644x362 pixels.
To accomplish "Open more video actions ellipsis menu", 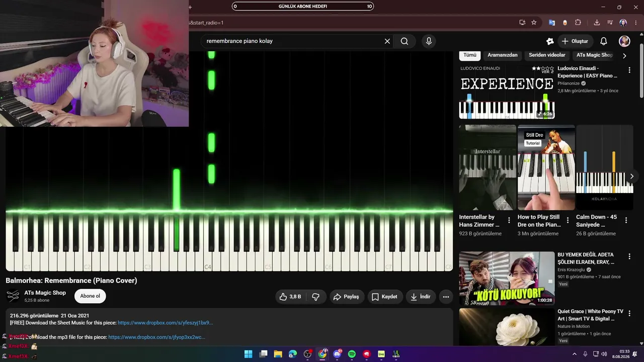I will click(446, 297).
